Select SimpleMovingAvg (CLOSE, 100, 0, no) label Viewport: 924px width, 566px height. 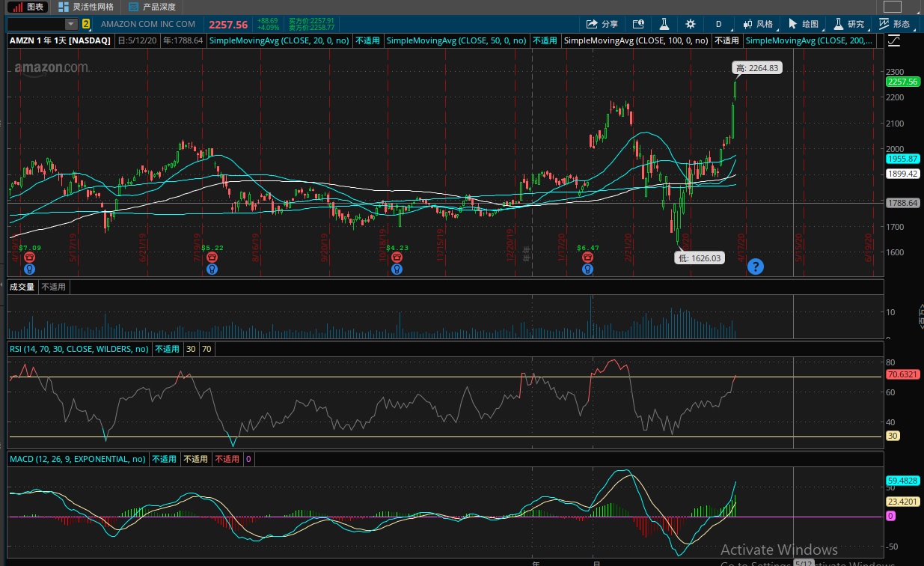pyautogui.click(x=635, y=41)
